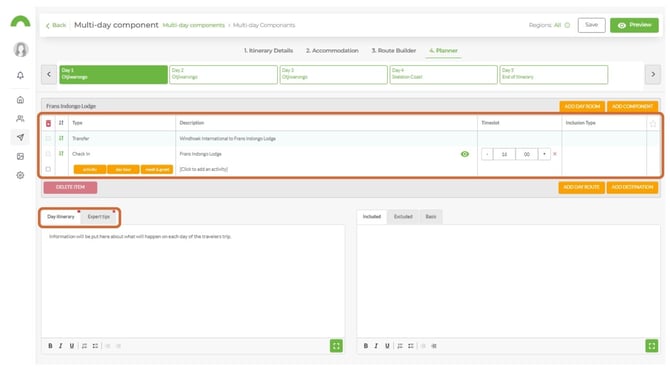Viewport: 670px width, 370px height.
Task: Switch to the Basis tab
Action: coord(431,217)
